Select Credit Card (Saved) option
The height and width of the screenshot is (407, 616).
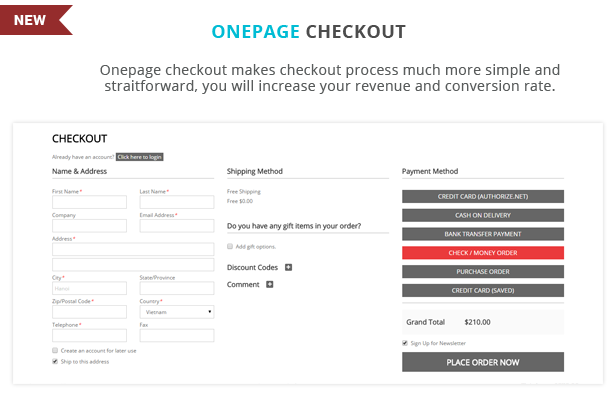tap(483, 291)
